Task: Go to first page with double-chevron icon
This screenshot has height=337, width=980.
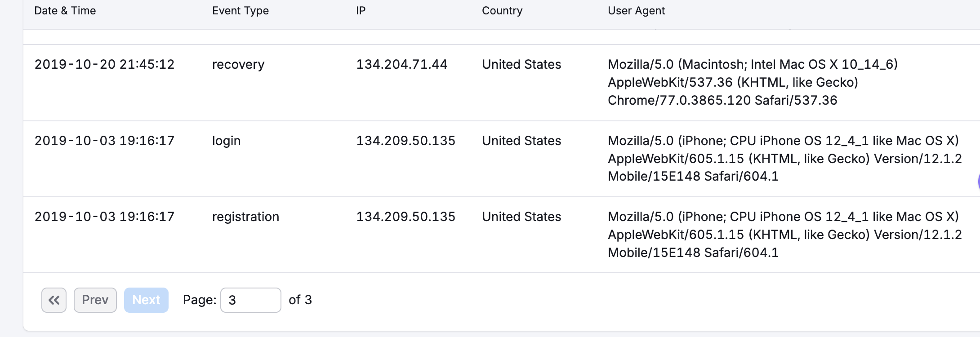Action: pos(54,300)
